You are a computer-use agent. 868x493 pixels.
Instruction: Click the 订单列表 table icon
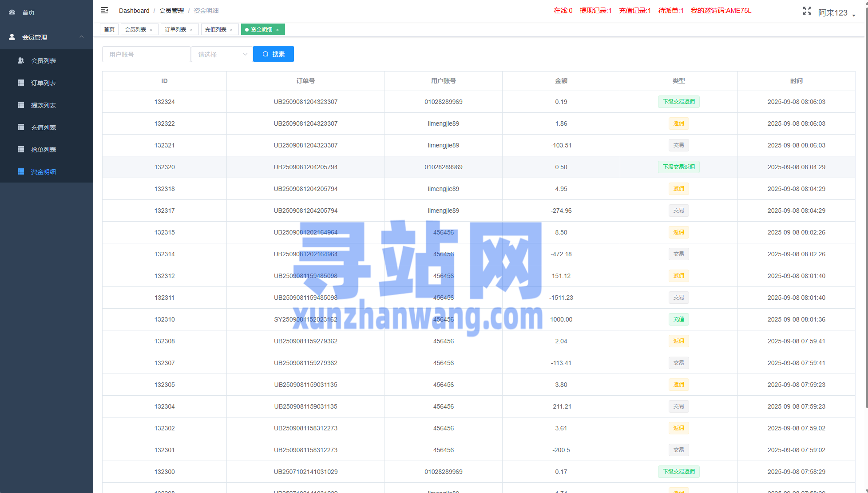click(21, 83)
